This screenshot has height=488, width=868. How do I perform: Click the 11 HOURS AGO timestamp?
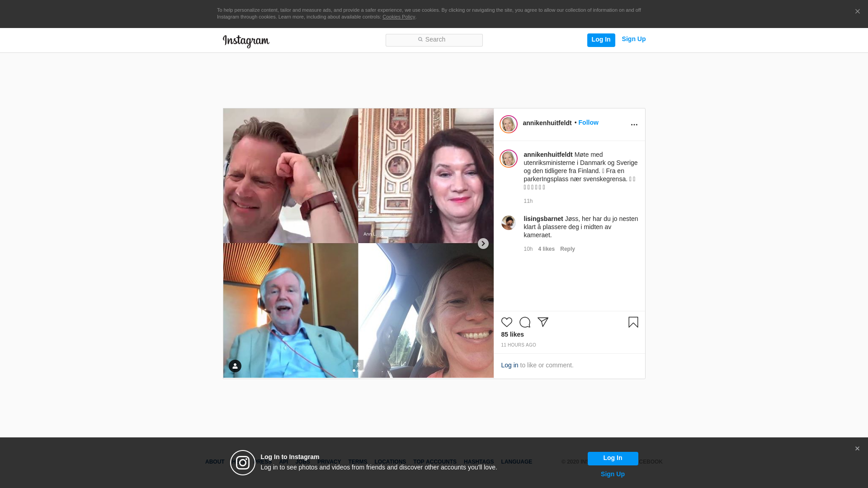518,345
